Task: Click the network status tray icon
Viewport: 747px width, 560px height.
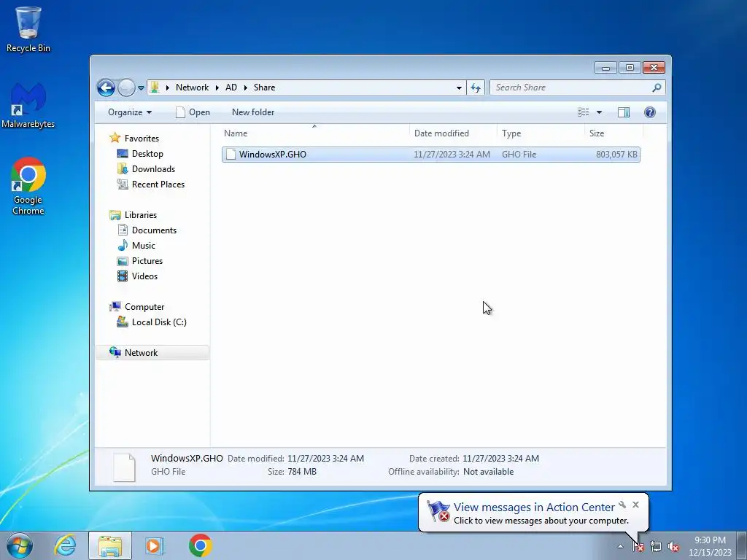Action: pos(656,547)
